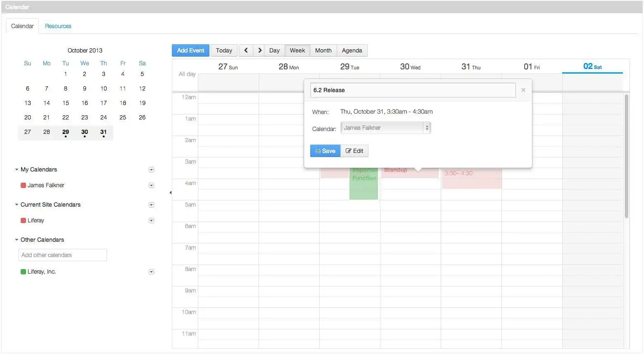Screen dimensions: 644x355
Task: Select October 15 in mini calendar
Action: coord(66,103)
